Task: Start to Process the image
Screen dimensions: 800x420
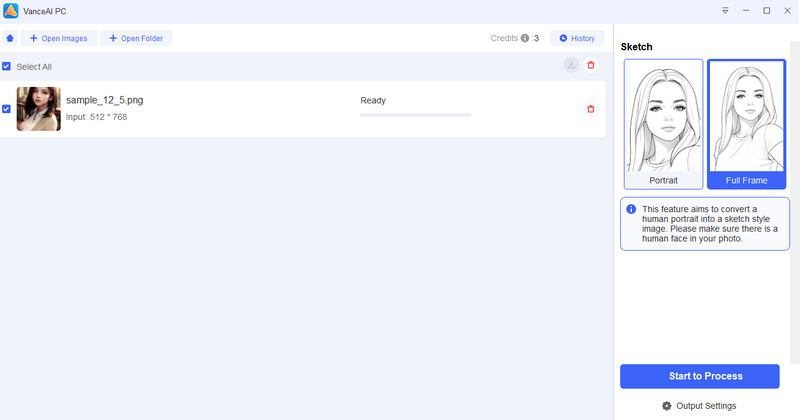Action: 699,376
